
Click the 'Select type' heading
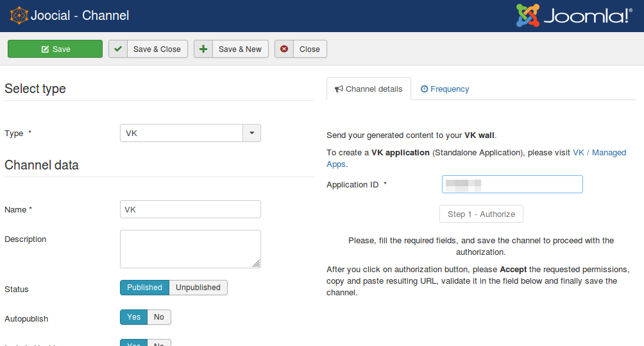point(35,89)
